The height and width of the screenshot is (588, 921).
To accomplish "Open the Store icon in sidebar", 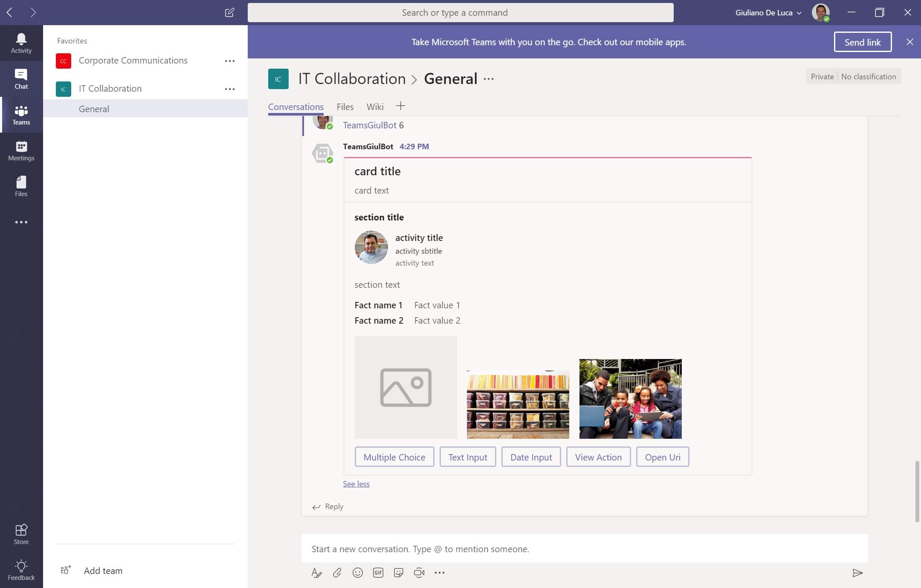I will [21, 533].
